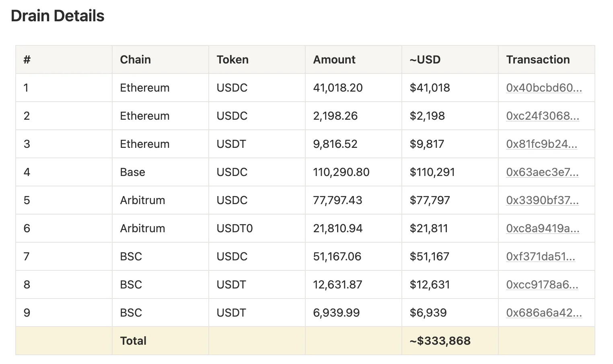Viewport: 613px width, 364px height.
Task: Open transaction link 0x686a6a42...
Action: 543,313
